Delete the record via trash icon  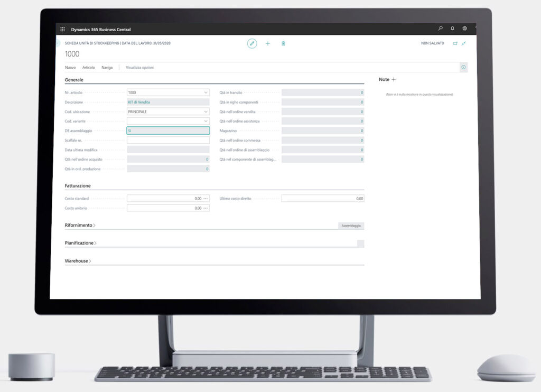pyautogui.click(x=283, y=43)
